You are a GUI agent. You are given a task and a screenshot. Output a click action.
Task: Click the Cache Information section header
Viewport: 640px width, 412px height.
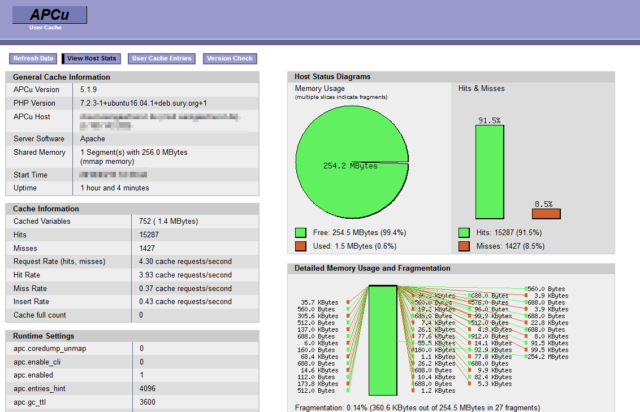tap(132, 209)
